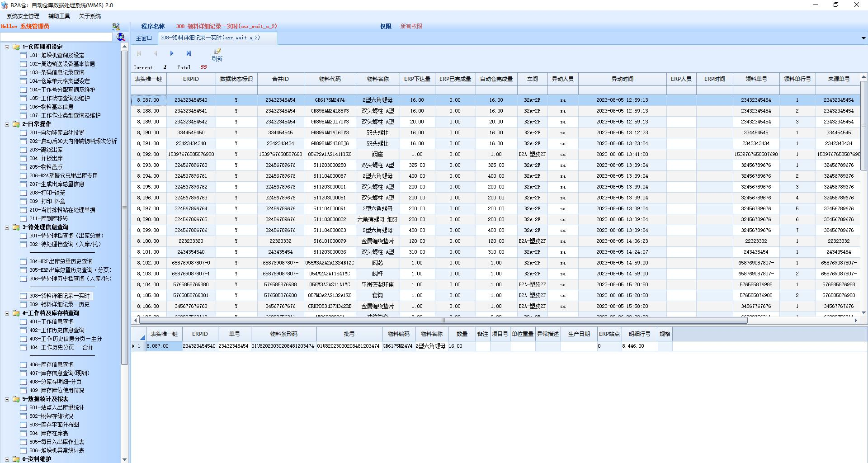Screen dimensions: 868x463
Task: Go to next record with blue arrow
Action: point(172,53)
